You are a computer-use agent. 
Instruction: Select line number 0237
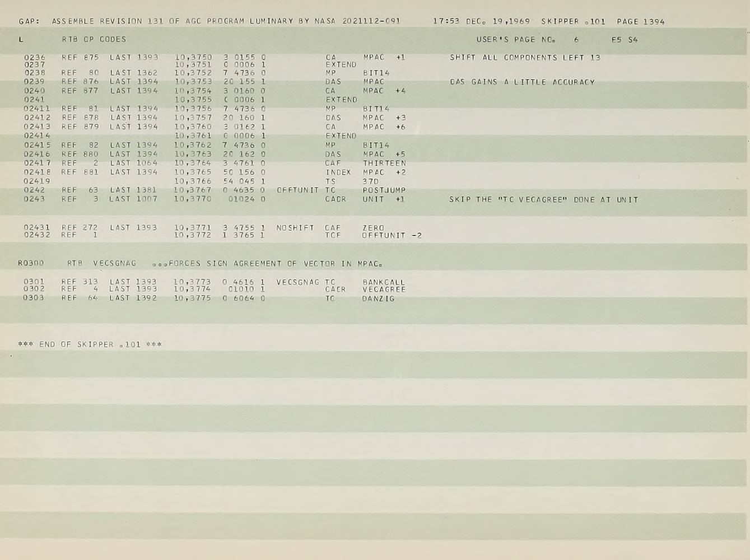(35, 64)
